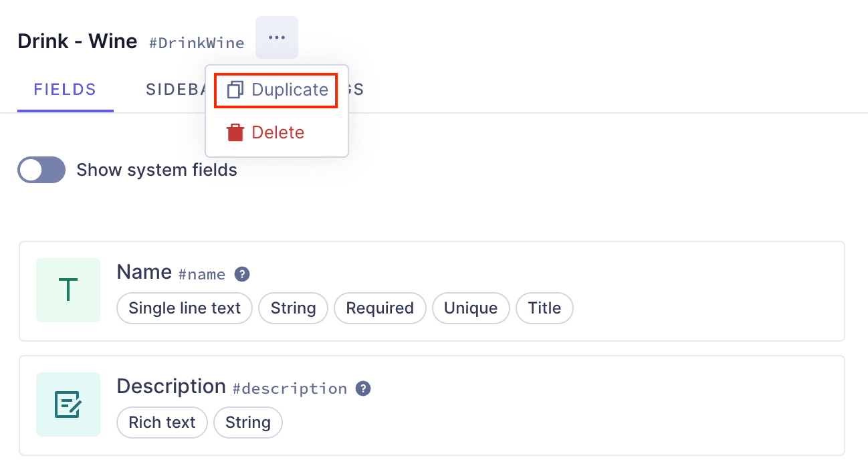The image size is (868, 476).
Task: Click the trash icon next to Delete
Action: tap(235, 132)
